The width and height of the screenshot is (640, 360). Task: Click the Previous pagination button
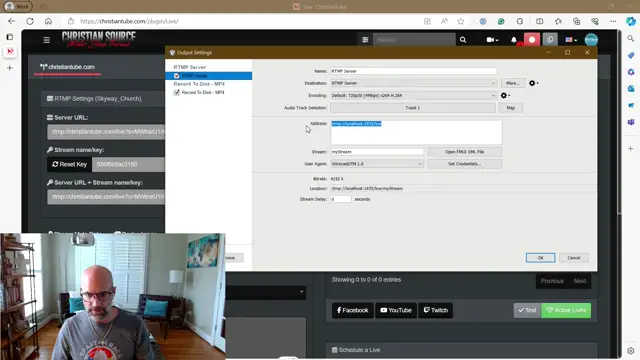coord(552,281)
